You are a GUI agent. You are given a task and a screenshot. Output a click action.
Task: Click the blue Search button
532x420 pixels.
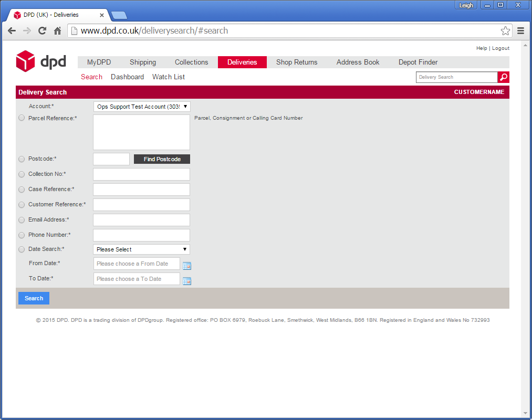coord(34,298)
